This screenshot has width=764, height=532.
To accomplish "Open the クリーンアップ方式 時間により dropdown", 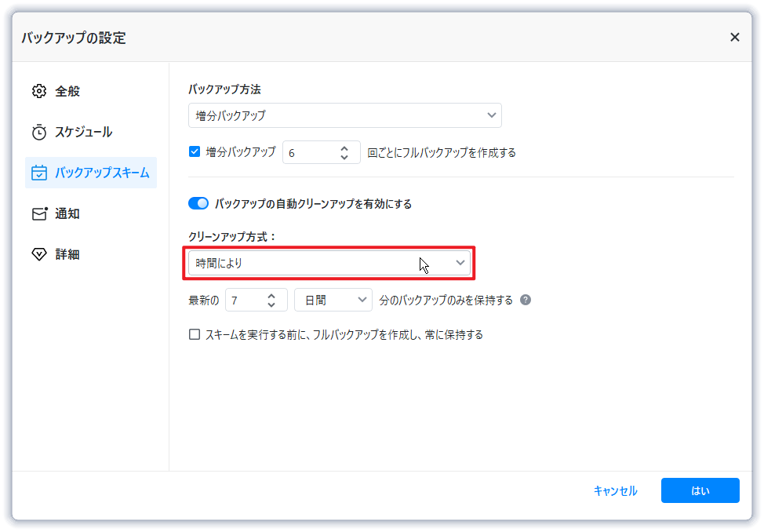I will pos(329,263).
